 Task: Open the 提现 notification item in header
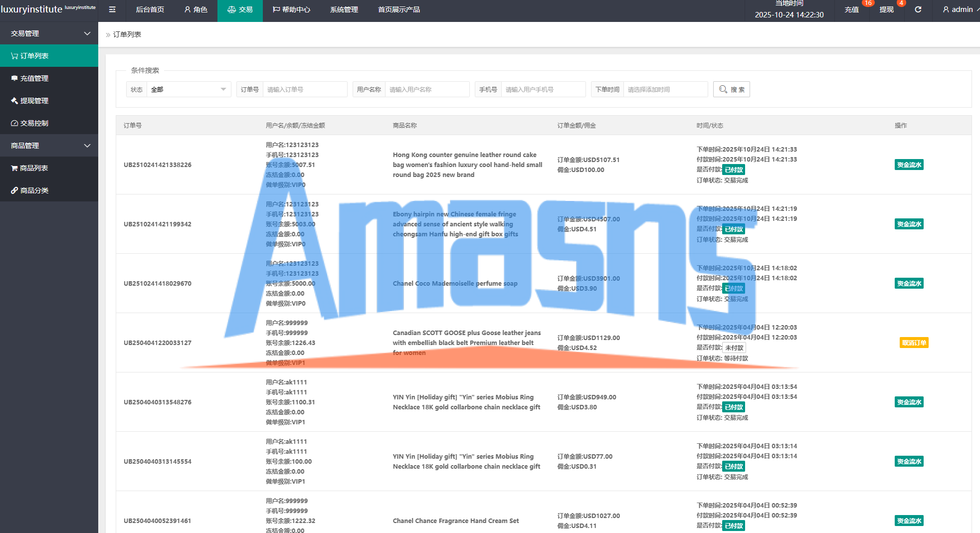pyautogui.click(x=886, y=9)
